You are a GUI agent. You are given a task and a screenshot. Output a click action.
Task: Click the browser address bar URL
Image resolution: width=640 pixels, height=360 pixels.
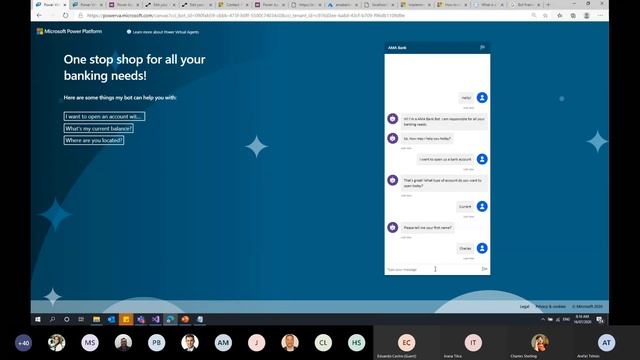click(246, 16)
